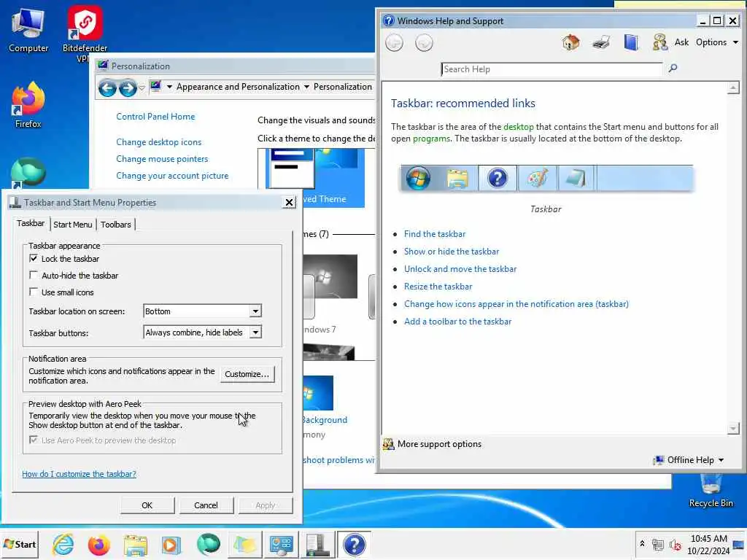Click Ask in Help toolbar
This screenshot has width=747, height=560.
click(x=681, y=42)
